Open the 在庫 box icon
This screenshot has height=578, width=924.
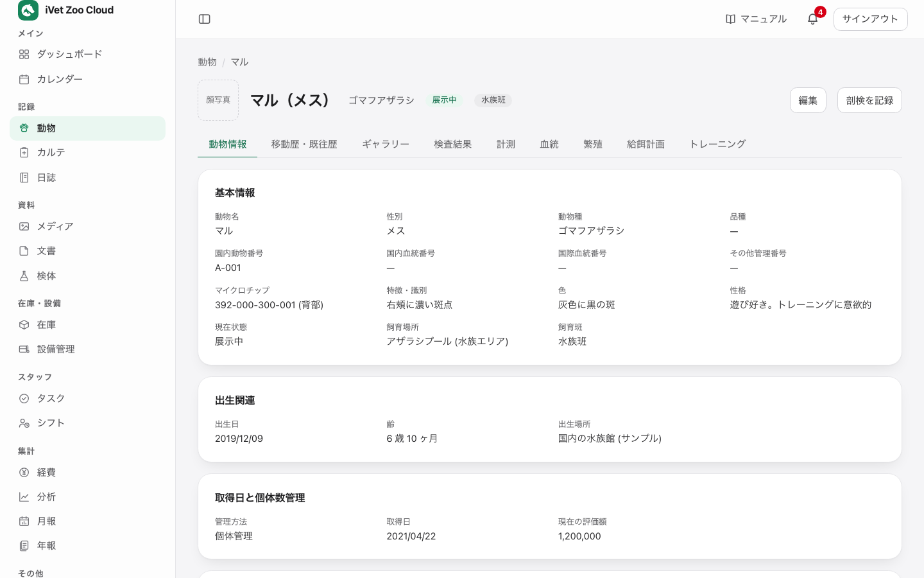coord(24,325)
